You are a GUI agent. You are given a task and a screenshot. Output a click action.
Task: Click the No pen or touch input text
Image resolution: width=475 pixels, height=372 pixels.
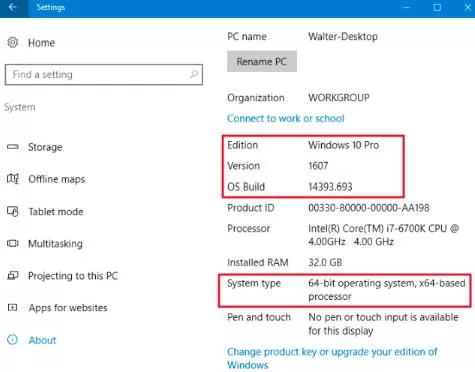pyautogui.click(x=383, y=324)
